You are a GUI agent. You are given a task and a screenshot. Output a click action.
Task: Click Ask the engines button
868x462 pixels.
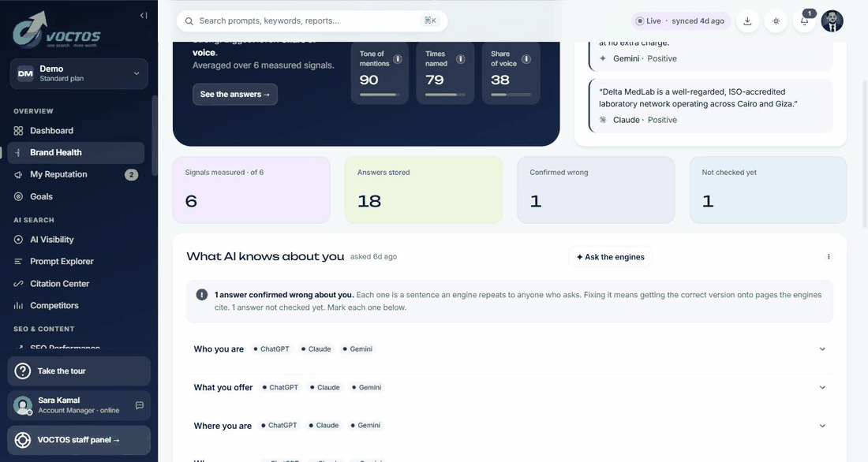(x=610, y=257)
